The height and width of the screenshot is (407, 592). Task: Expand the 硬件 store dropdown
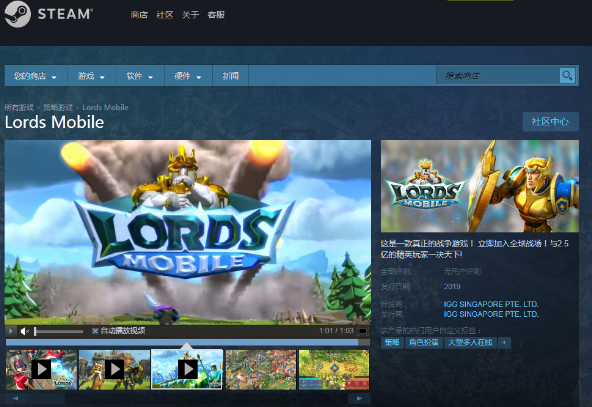pos(188,76)
